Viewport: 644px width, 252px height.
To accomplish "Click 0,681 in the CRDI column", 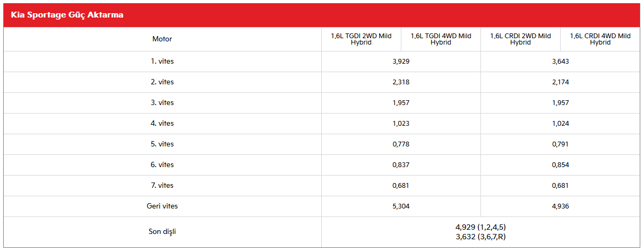I will (560, 186).
